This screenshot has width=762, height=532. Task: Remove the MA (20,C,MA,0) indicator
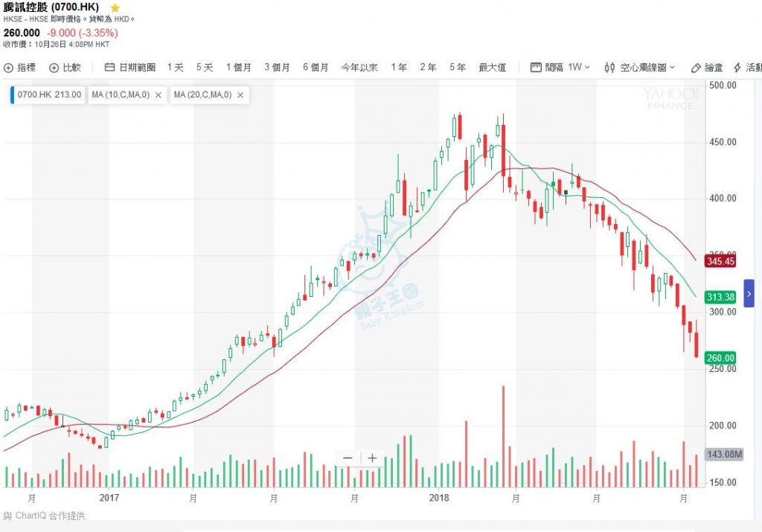240,95
